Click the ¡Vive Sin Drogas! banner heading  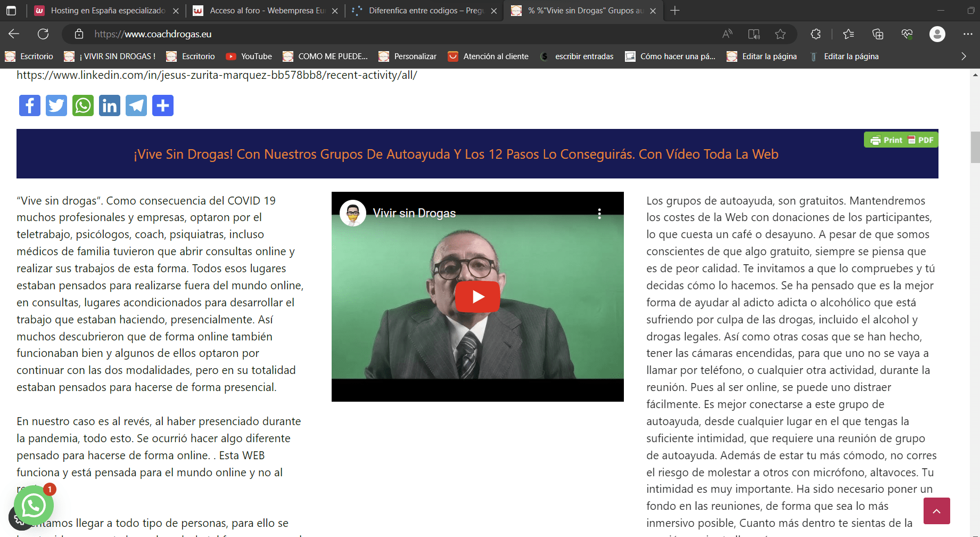[456, 154]
